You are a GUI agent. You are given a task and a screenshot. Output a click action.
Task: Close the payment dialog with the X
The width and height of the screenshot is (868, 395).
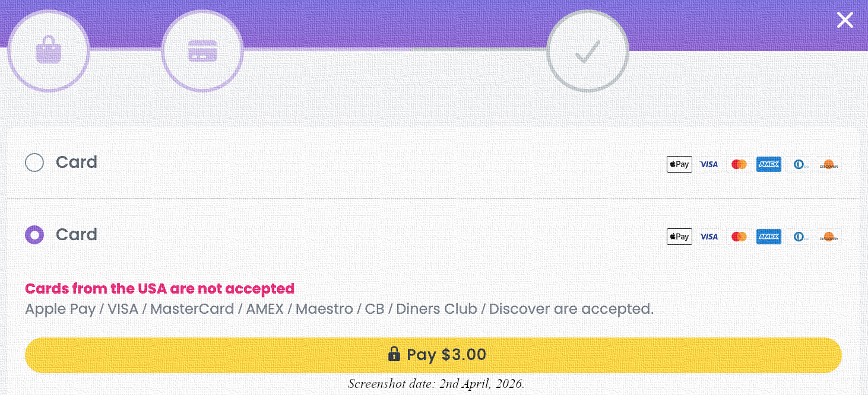[845, 20]
